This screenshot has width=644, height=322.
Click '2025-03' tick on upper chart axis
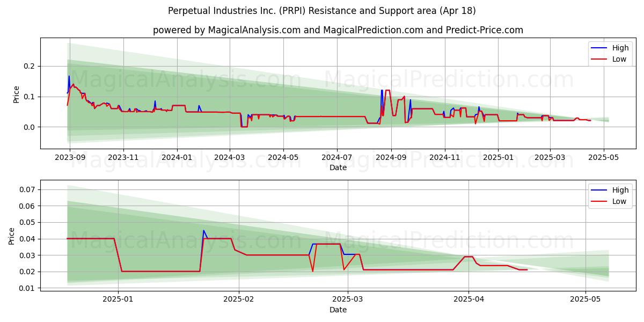point(551,157)
